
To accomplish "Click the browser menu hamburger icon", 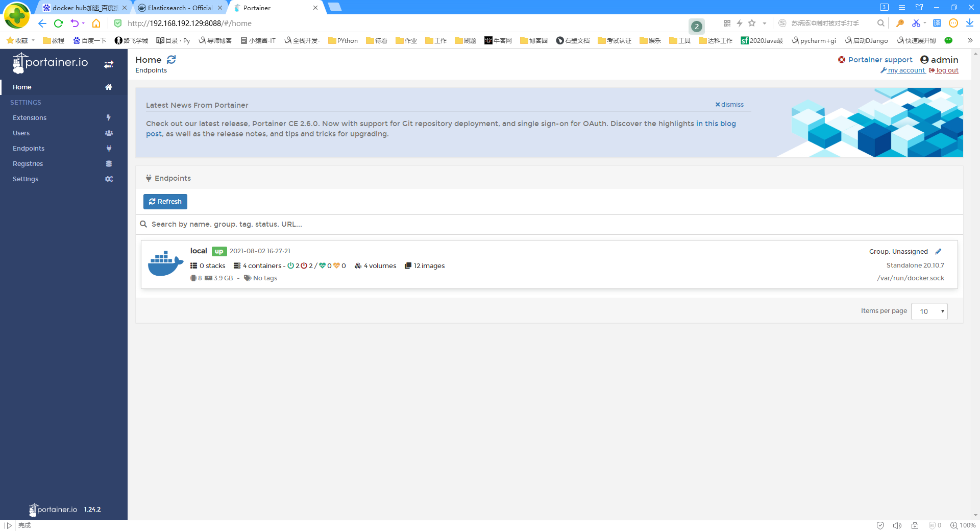I will [902, 7].
